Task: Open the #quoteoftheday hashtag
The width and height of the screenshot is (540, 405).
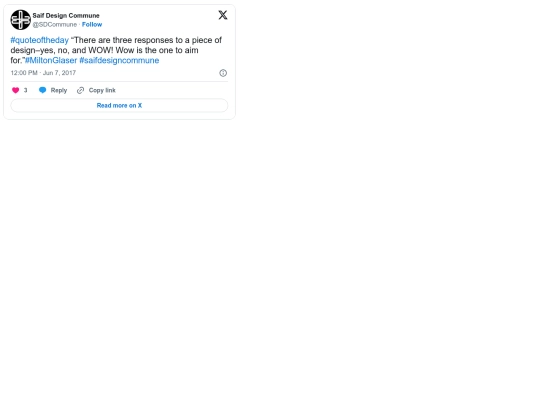Action: (x=40, y=40)
